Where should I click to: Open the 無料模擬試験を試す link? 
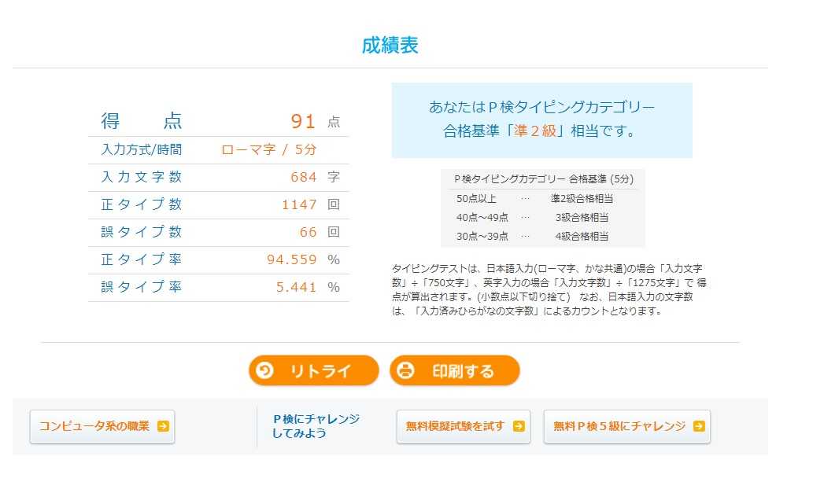[464, 426]
